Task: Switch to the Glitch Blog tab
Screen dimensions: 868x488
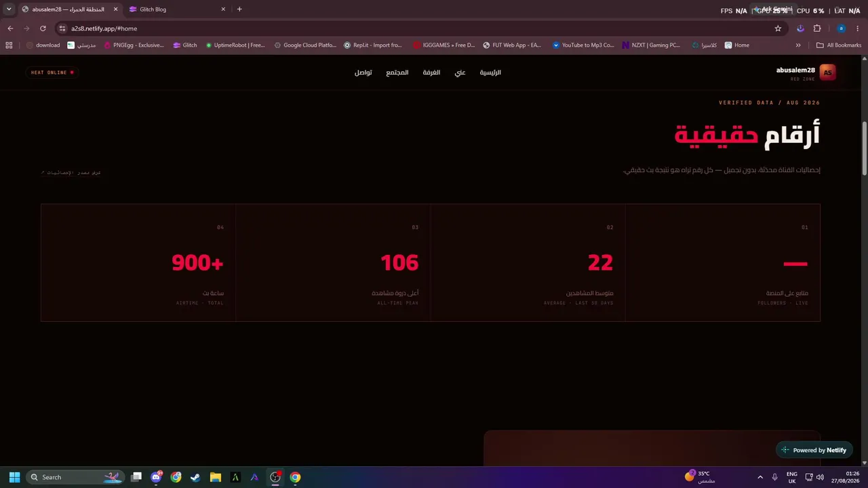Action: tap(176, 9)
